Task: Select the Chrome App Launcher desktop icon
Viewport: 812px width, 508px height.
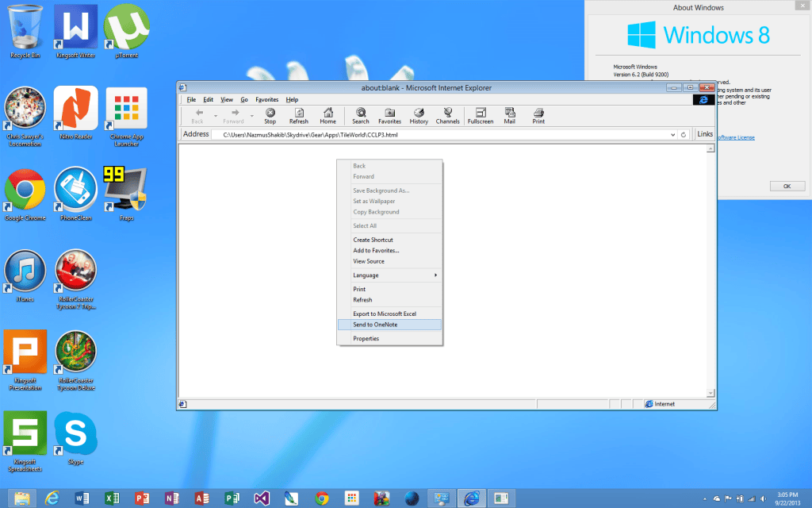Action: point(126,117)
